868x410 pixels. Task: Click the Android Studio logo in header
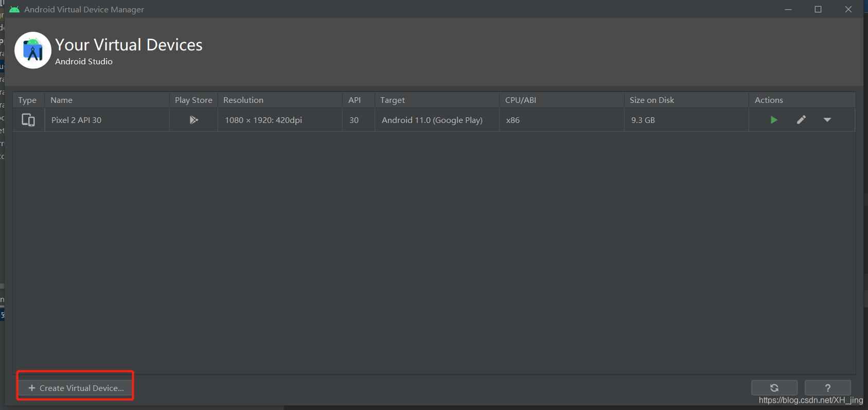point(33,50)
